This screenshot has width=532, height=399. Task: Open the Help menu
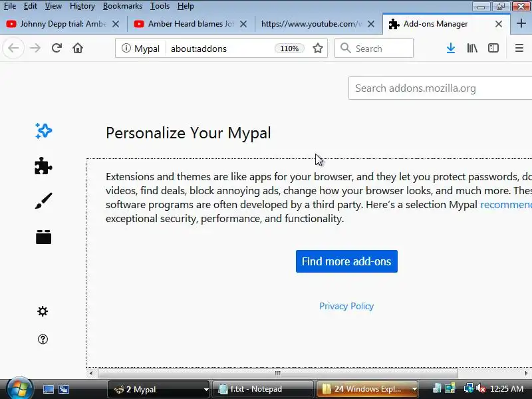click(186, 6)
